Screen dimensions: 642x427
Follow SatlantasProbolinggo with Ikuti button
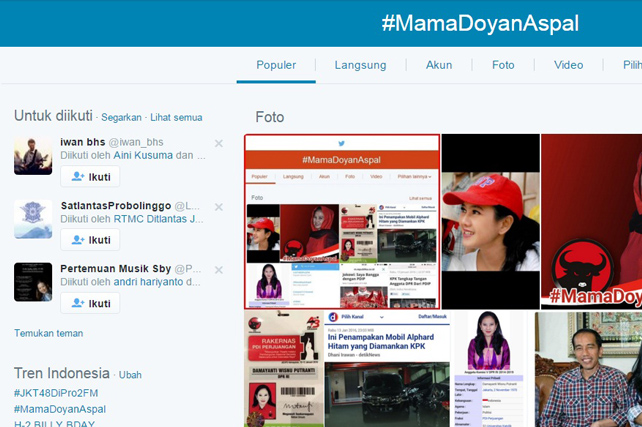click(x=90, y=239)
